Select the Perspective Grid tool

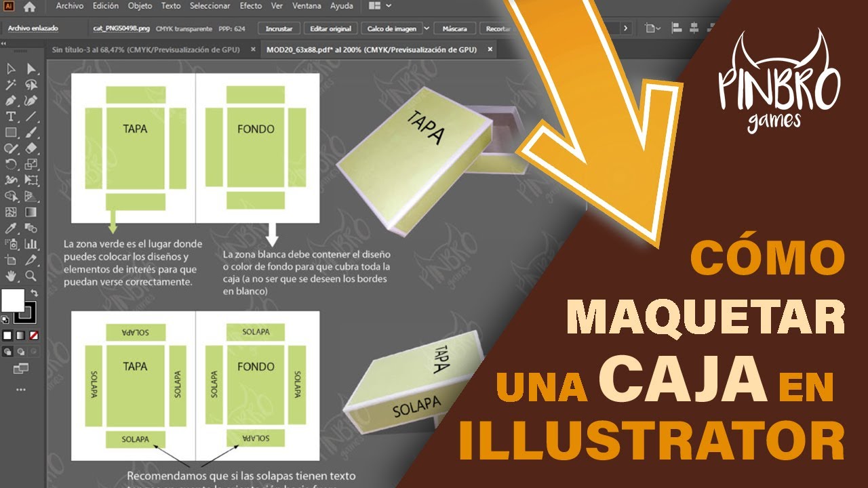tap(31, 196)
